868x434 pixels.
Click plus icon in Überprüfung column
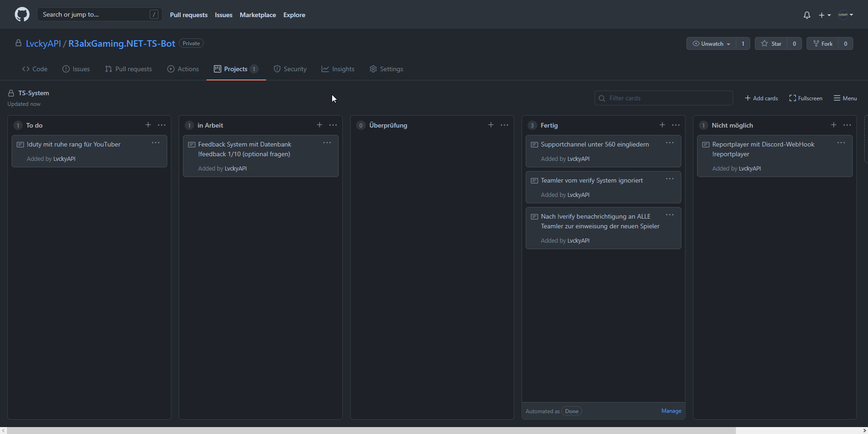(x=491, y=125)
